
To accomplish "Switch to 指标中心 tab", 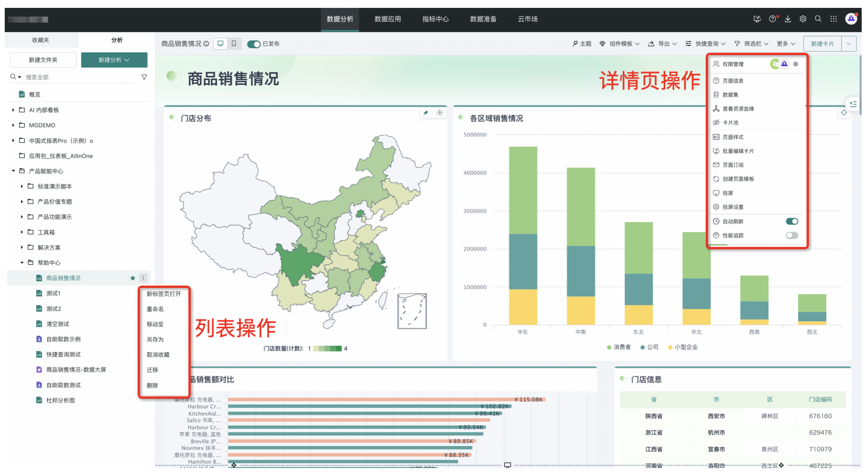I will pyautogui.click(x=436, y=19).
